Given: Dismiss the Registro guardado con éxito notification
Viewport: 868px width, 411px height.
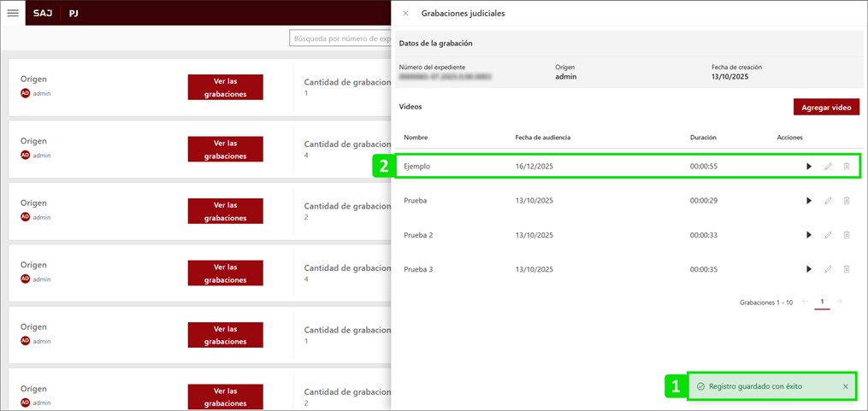Looking at the screenshot, I should [x=845, y=387].
